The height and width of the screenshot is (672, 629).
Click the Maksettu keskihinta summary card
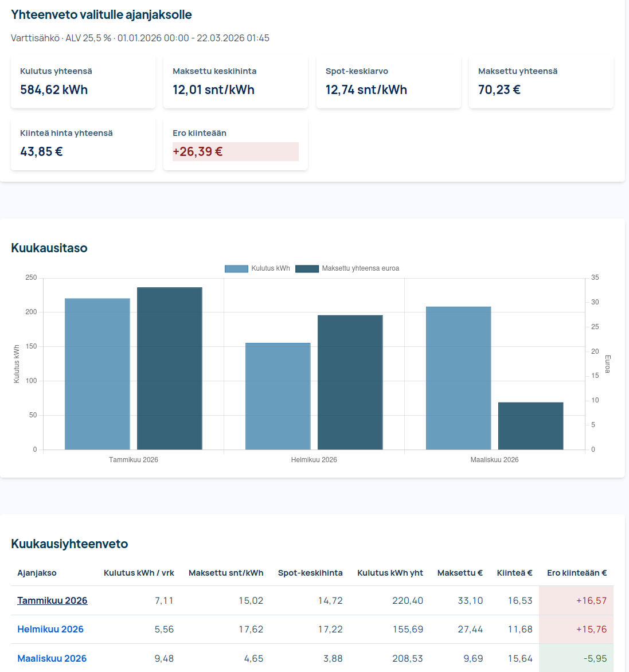236,82
